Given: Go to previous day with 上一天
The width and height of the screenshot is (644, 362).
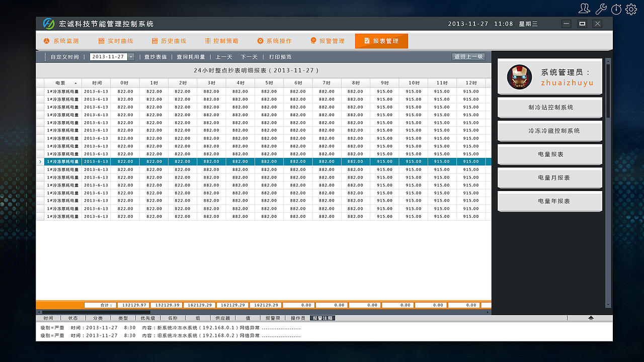Looking at the screenshot, I should [224, 57].
